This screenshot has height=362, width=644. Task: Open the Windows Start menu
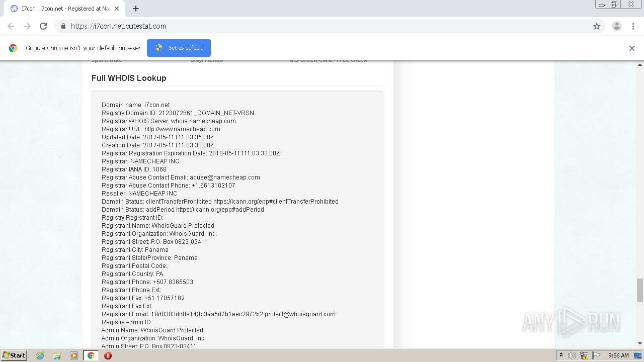[14, 355]
